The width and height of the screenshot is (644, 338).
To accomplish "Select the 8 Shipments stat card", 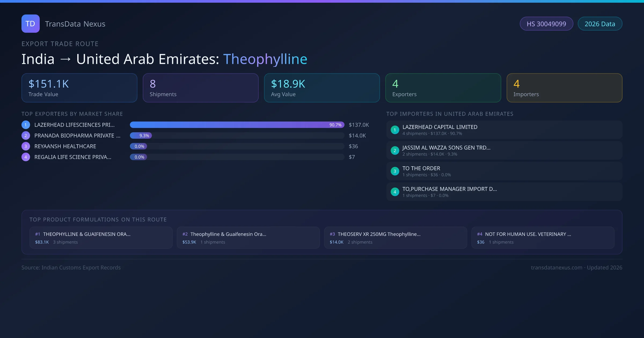I will (x=200, y=88).
